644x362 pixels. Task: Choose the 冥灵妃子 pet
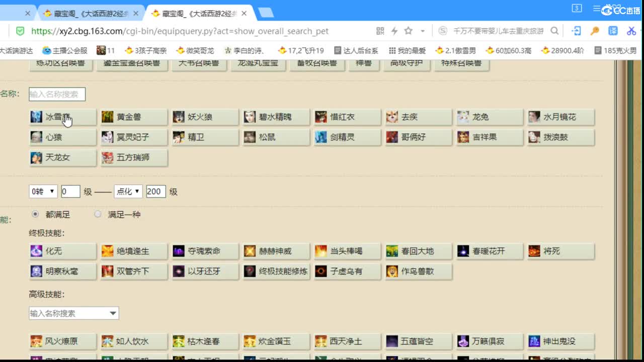tap(134, 137)
